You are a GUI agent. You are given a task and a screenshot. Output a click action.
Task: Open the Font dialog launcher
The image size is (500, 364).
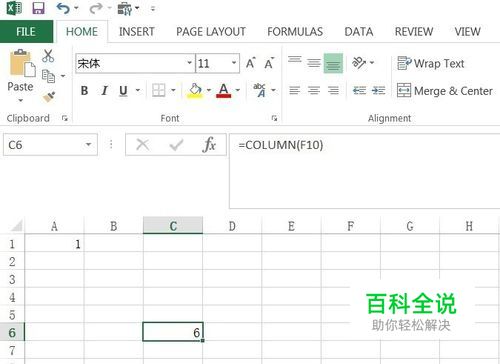pos(274,118)
